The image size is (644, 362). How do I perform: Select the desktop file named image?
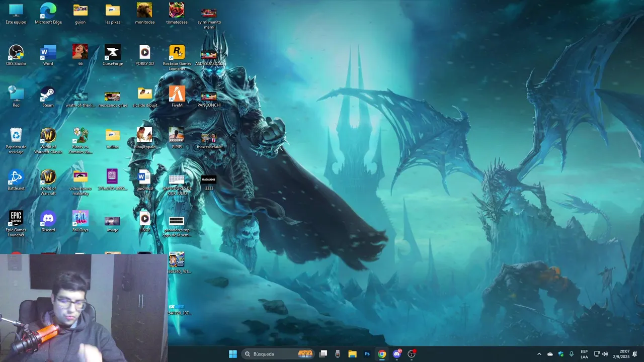(x=113, y=224)
